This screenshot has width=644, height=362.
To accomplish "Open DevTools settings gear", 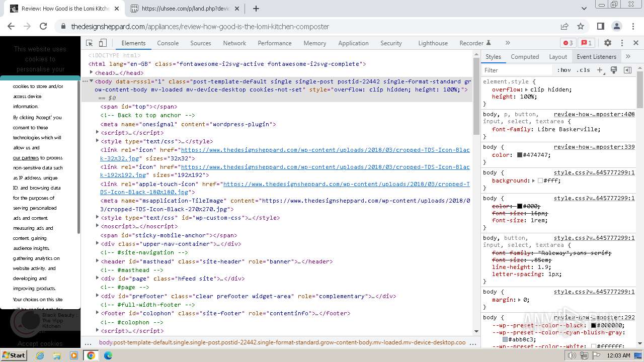I will 608,43.
